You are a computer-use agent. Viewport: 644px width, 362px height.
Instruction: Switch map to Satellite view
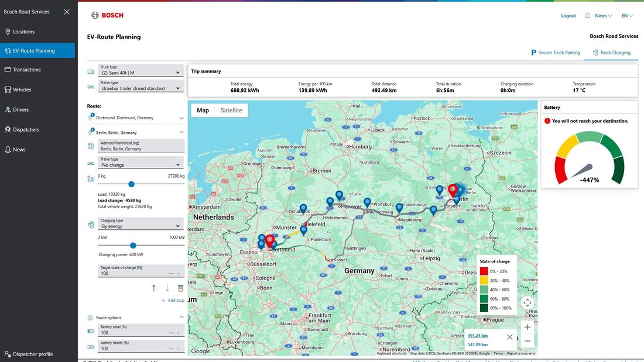tap(231, 111)
